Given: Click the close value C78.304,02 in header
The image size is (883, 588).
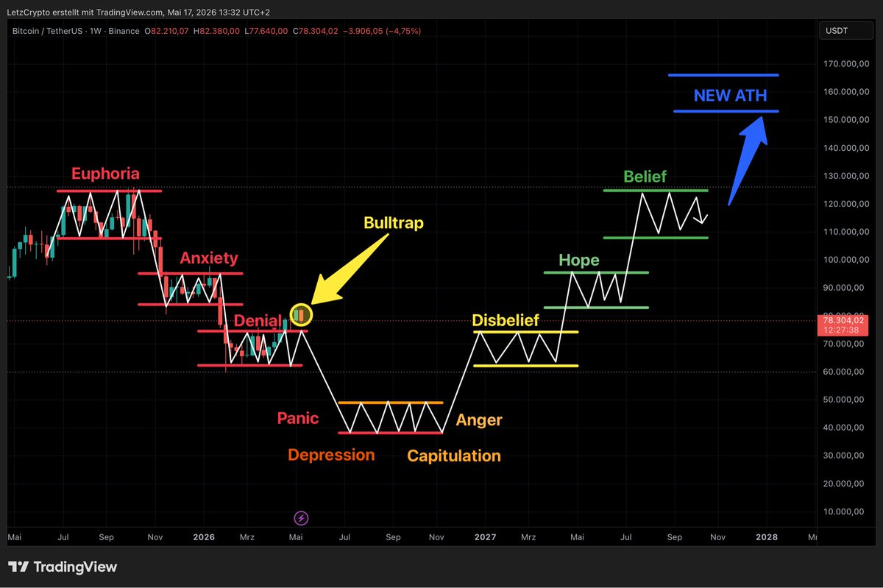Looking at the screenshot, I should [315, 31].
